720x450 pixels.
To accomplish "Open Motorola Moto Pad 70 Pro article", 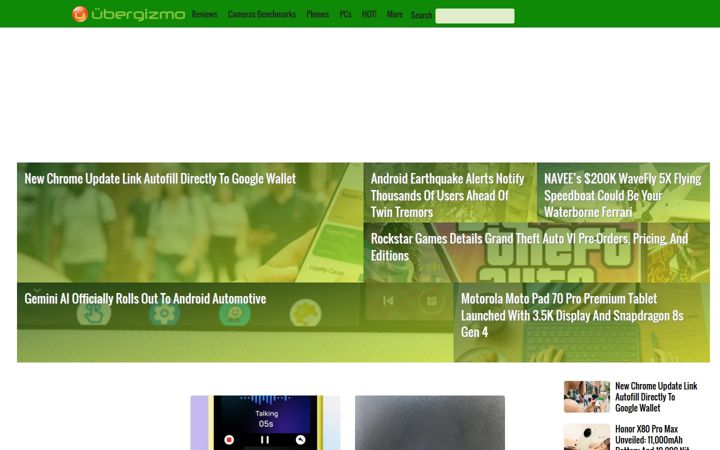I will (x=572, y=315).
